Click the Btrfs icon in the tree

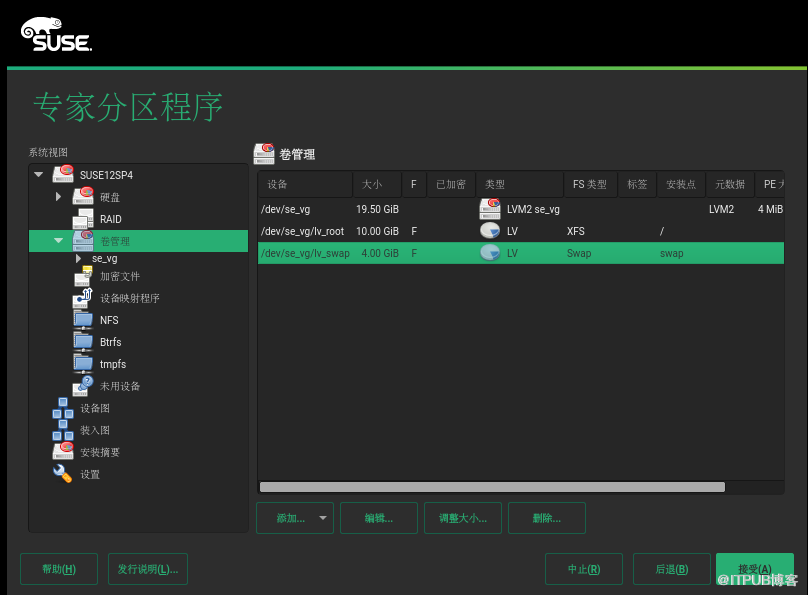[83, 342]
